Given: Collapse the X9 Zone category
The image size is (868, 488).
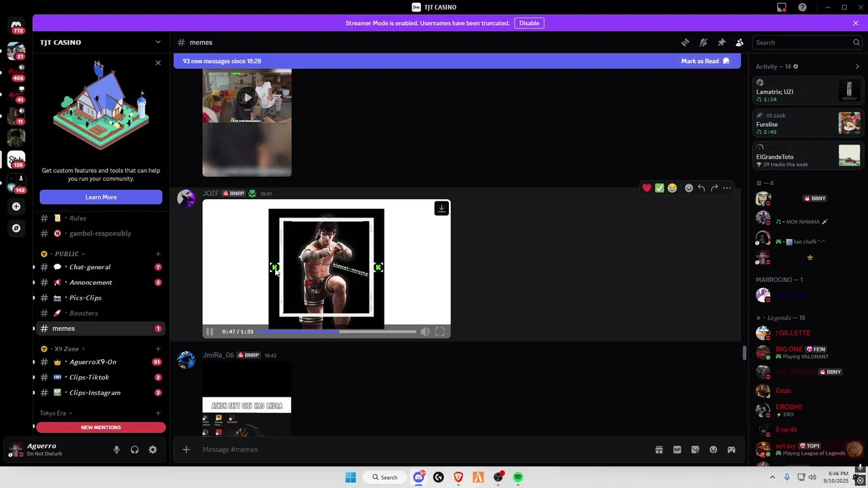Looking at the screenshot, I should 66,348.
